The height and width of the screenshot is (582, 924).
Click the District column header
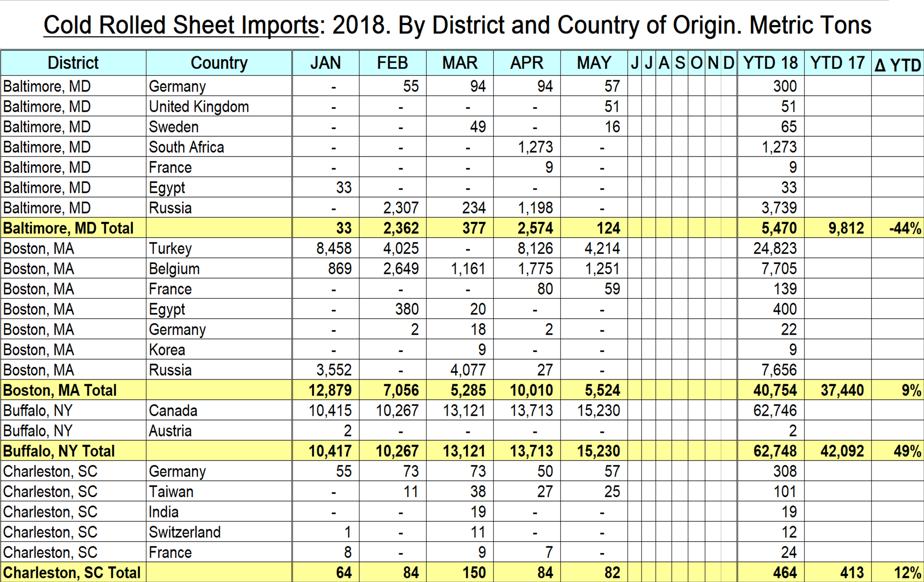tap(73, 63)
